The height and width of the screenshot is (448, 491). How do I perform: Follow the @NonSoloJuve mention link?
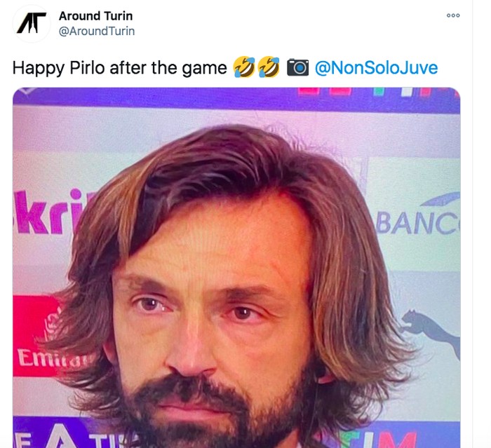pos(376,68)
